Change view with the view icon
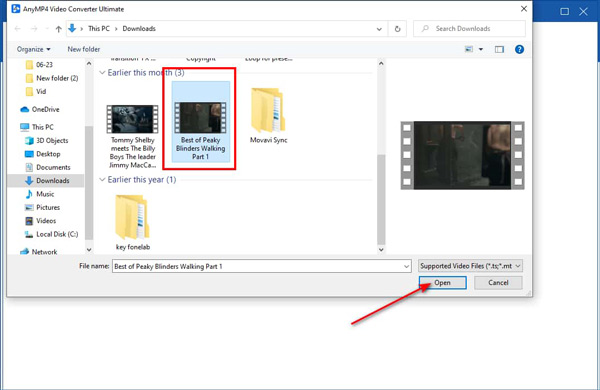The image size is (600, 390). (x=469, y=49)
